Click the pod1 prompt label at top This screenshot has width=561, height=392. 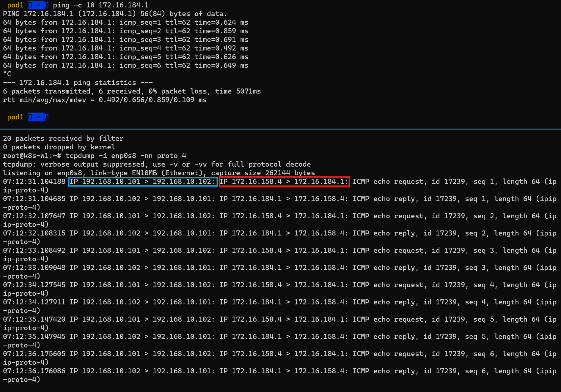[x=15, y=5]
